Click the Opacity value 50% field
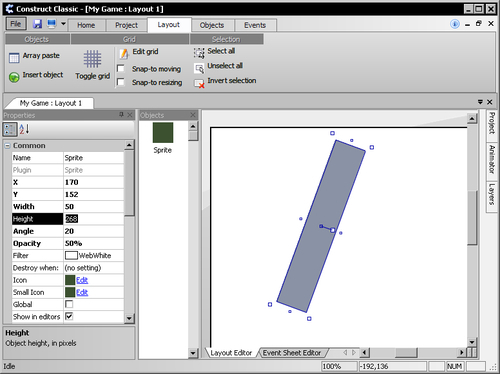Viewport: 500px width, 374px height. click(x=94, y=243)
